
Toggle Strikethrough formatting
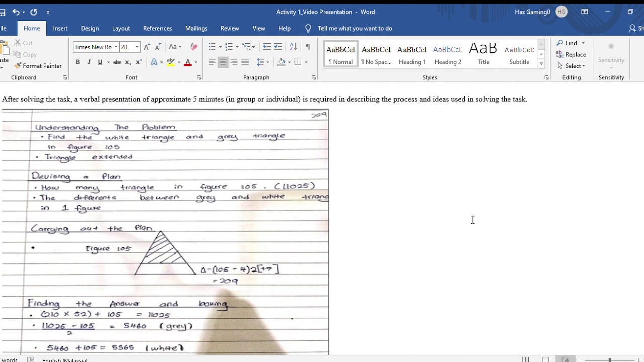[x=117, y=62]
